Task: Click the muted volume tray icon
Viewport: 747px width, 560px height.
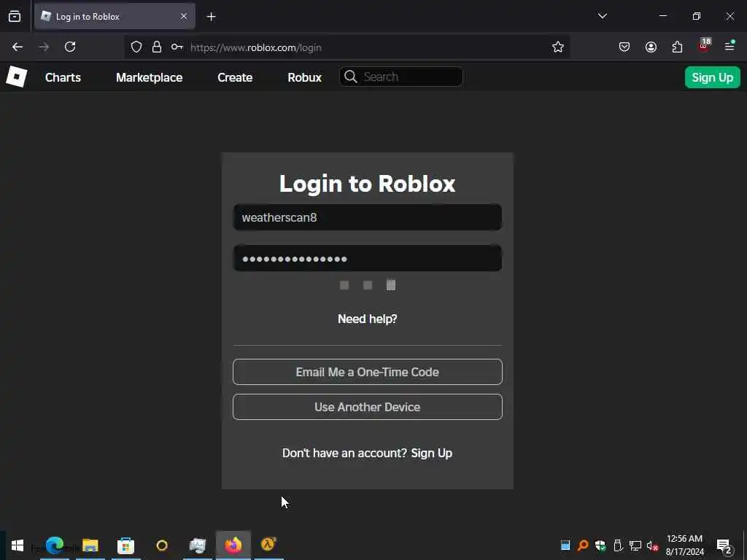Action: (652, 545)
